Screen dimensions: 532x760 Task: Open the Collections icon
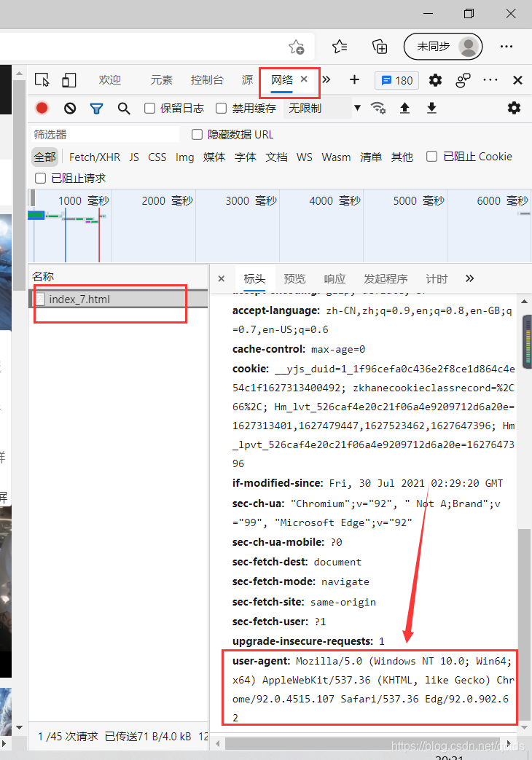[x=380, y=47]
